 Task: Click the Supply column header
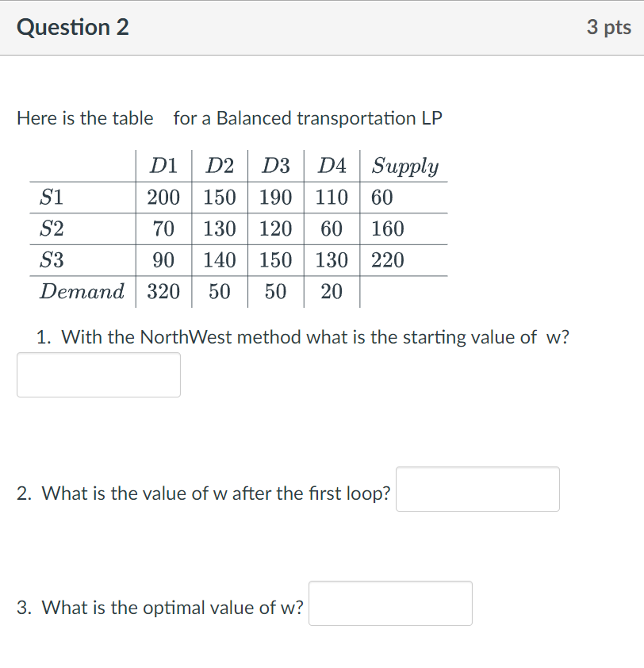[x=404, y=165]
